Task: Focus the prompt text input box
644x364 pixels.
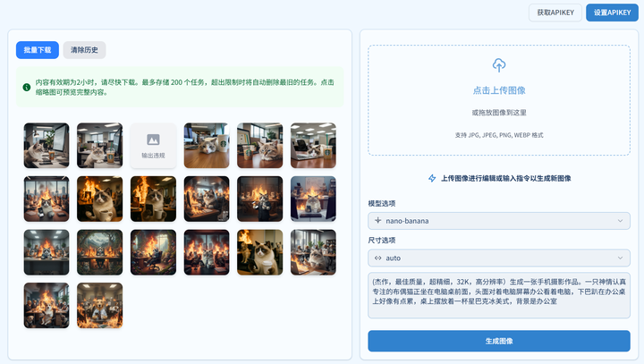Action: point(499,295)
